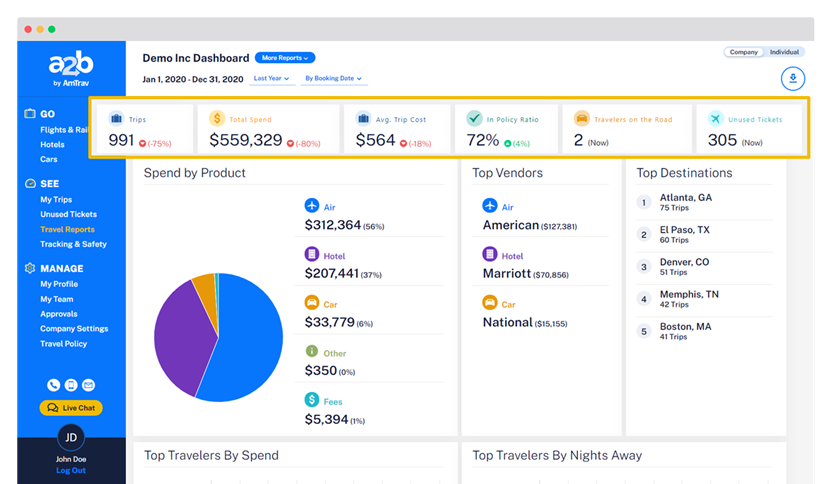Image resolution: width=832 pixels, height=484 pixels.
Task: Select the Company view toggle
Action: (743, 52)
